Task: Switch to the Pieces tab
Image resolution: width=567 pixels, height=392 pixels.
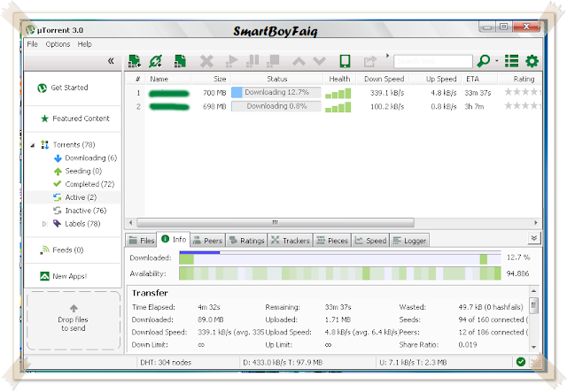Action: coord(332,241)
